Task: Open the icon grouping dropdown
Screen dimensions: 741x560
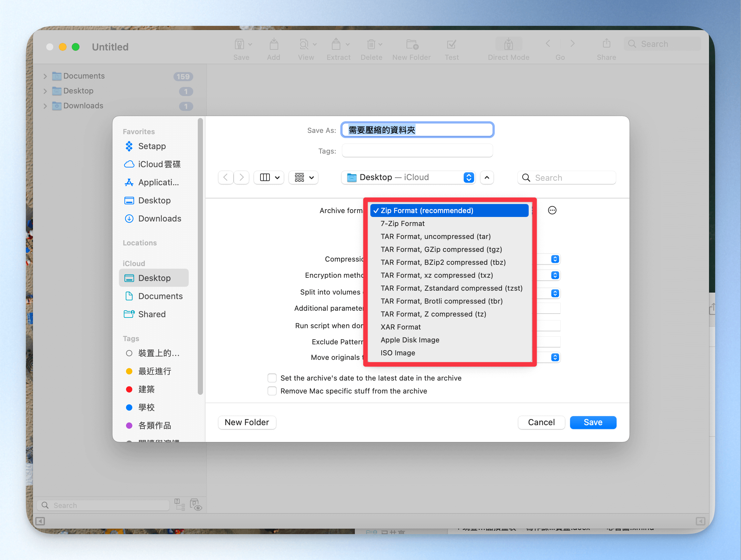Action: (x=303, y=177)
